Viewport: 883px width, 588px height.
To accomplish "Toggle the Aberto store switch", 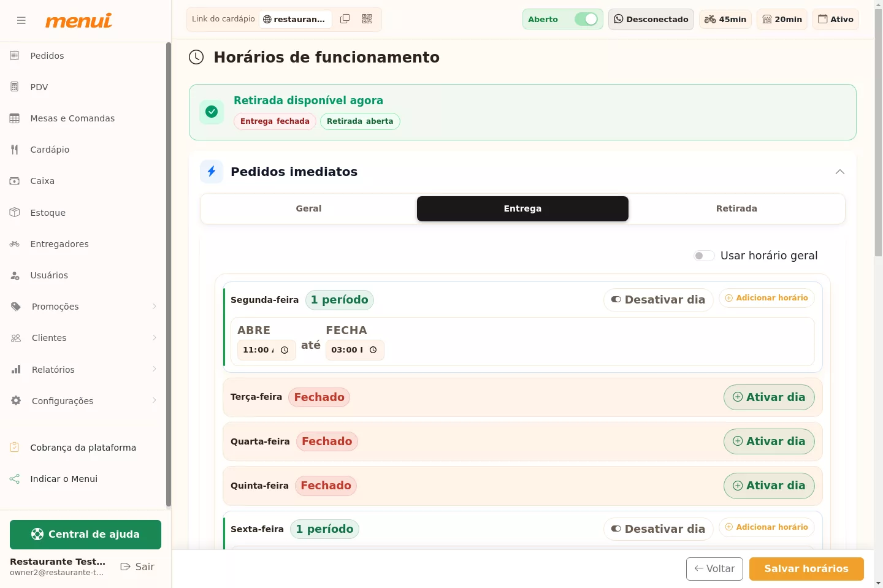I will pyautogui.click(x=586, y=19).
